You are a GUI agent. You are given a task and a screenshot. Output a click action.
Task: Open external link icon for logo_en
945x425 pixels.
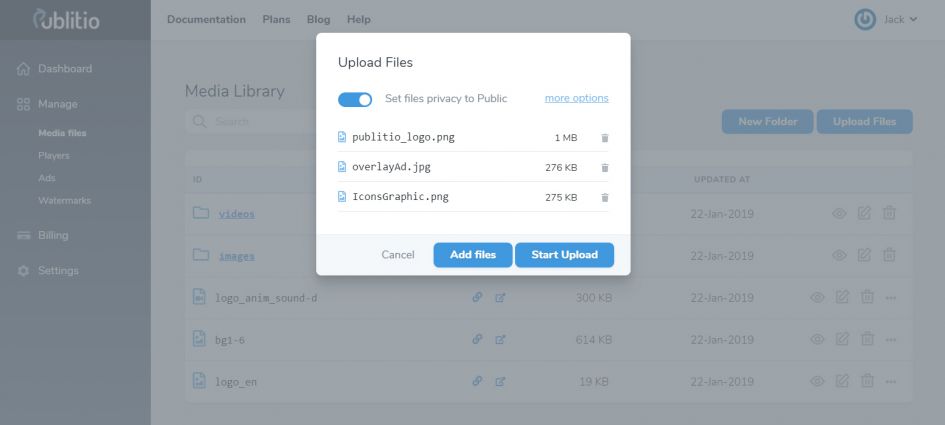(x=500, y=381)
